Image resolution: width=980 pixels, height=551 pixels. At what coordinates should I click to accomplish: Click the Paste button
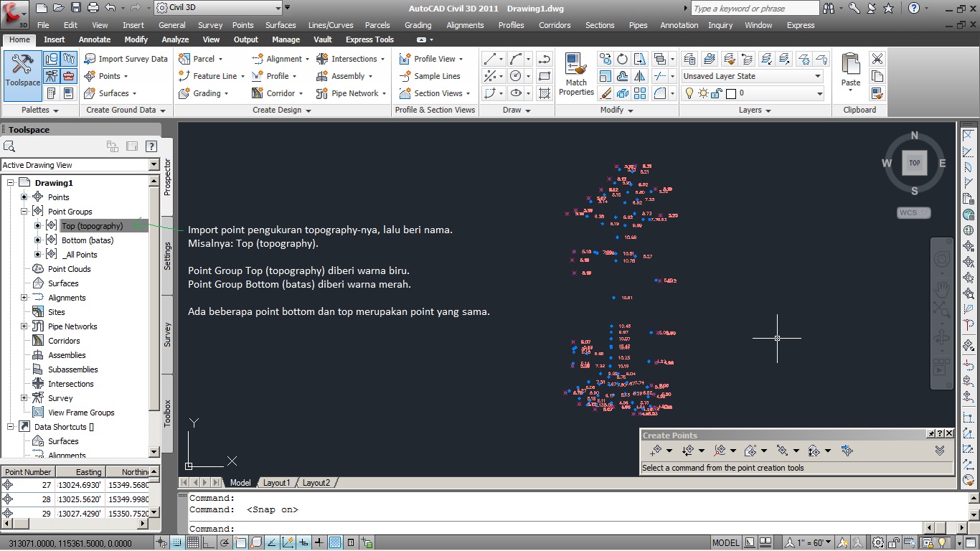pos(851,72)
